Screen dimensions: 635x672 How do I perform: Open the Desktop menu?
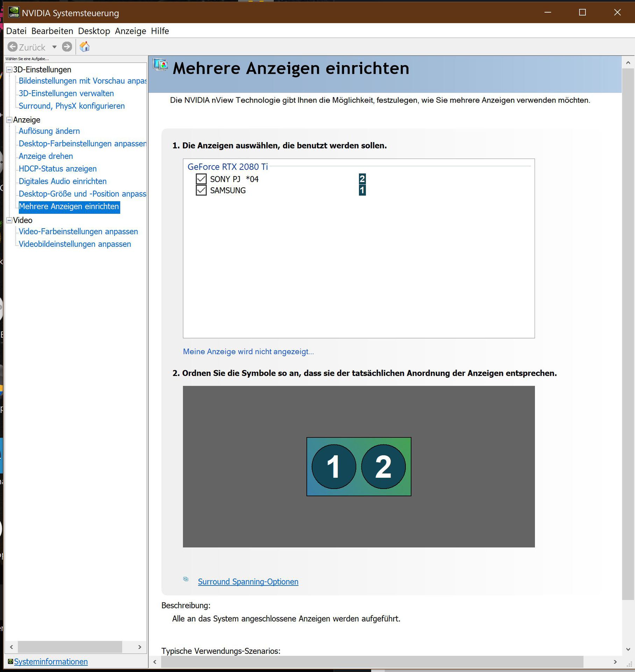click(x=94, y=31)
